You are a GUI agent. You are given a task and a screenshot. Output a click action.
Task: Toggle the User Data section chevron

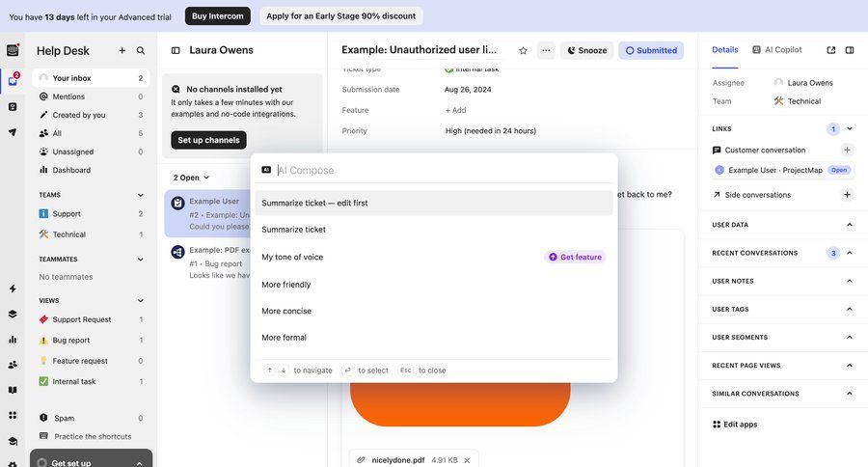850,225
